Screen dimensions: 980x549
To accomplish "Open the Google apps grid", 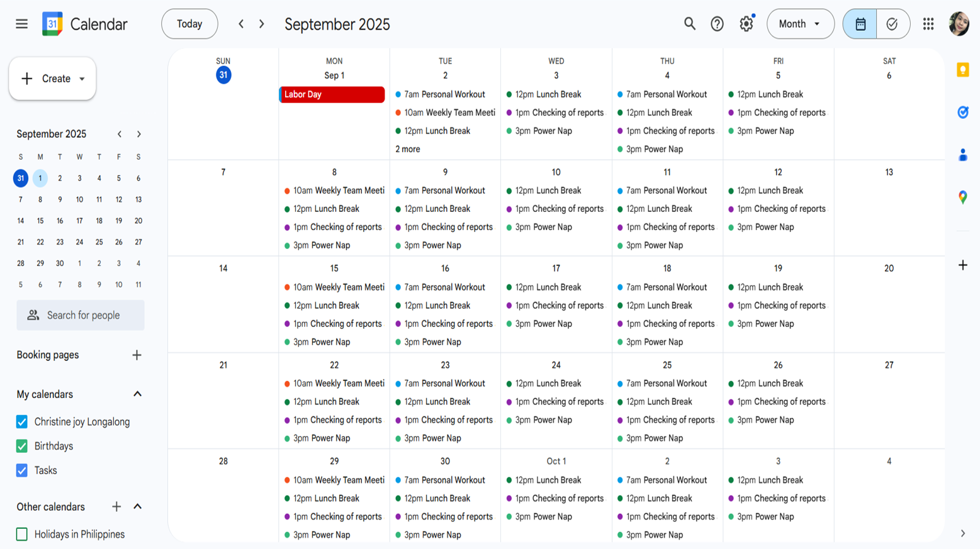I will (928, 24).
